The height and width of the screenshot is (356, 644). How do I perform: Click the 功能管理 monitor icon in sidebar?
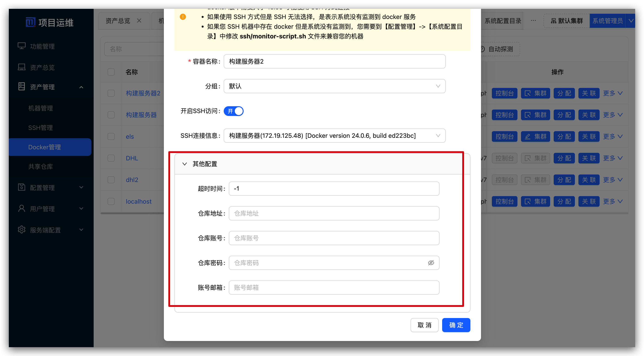coord(21,46)
